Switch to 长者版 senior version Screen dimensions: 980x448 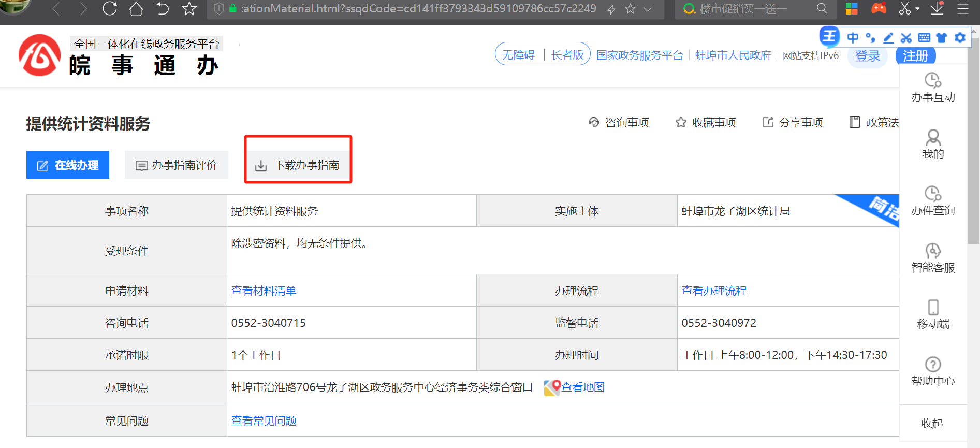567,55
